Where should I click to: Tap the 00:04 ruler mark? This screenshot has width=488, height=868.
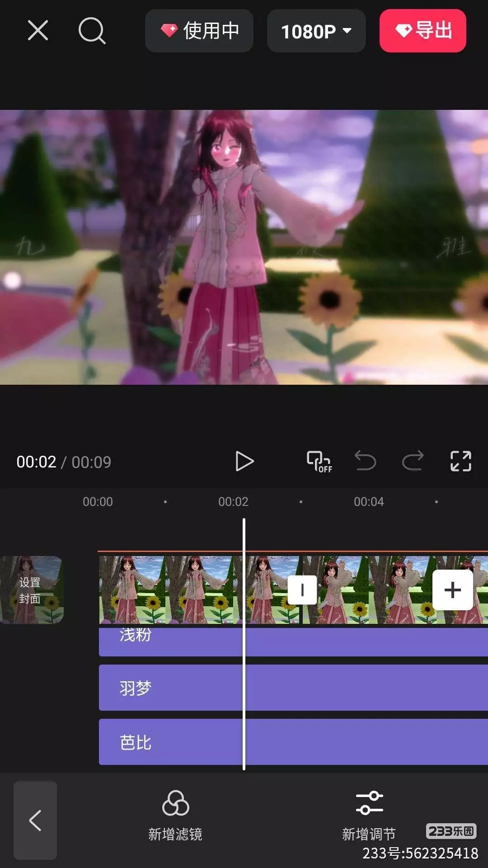(x=369, y=502)
